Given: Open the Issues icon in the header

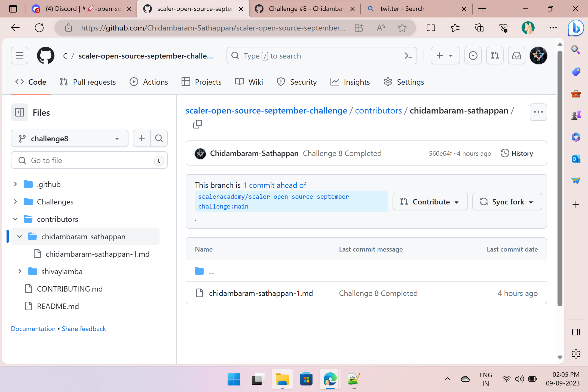Looking at the screenshot, I should coord(473,56).
